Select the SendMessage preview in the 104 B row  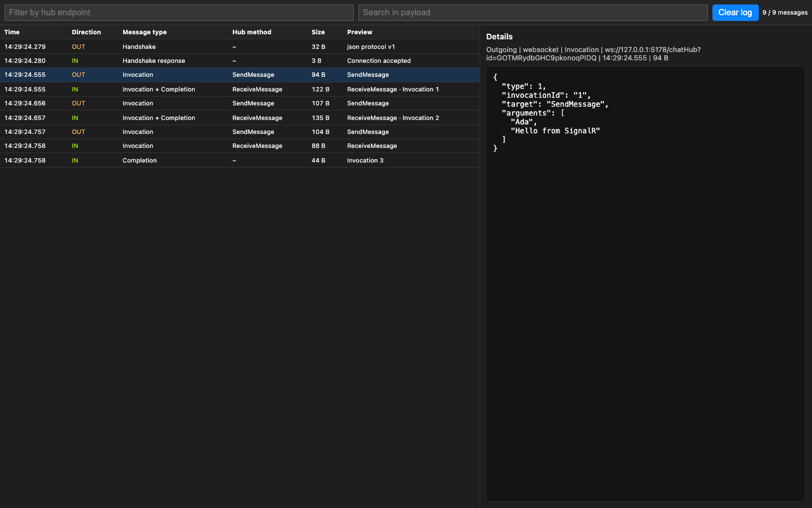pos(368,132)
